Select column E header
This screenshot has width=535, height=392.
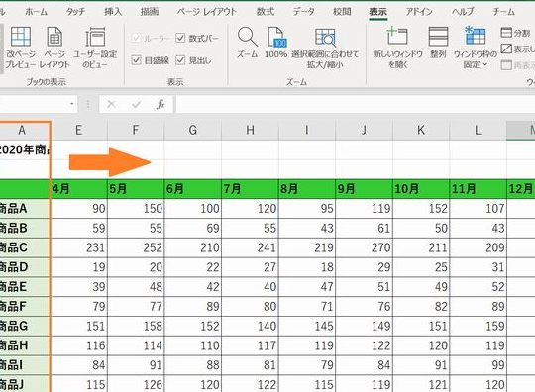79,130
